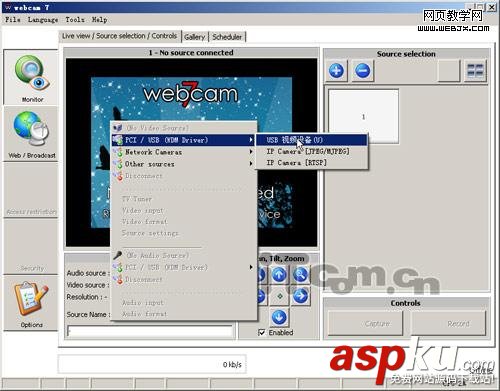Expand the Network Cameras submenu
This screenshot has height=391, width=500.
[184, 152]
